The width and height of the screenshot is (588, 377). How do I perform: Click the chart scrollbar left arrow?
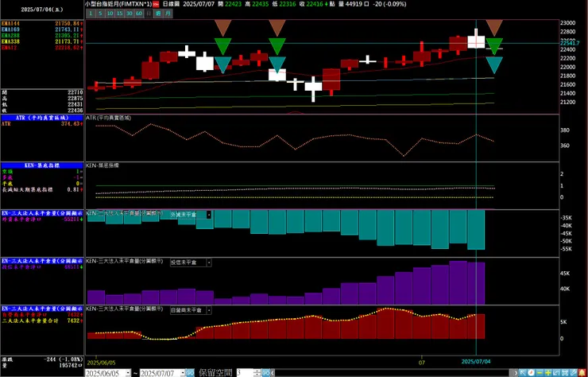pyautogui.click(x=273, y=373)
